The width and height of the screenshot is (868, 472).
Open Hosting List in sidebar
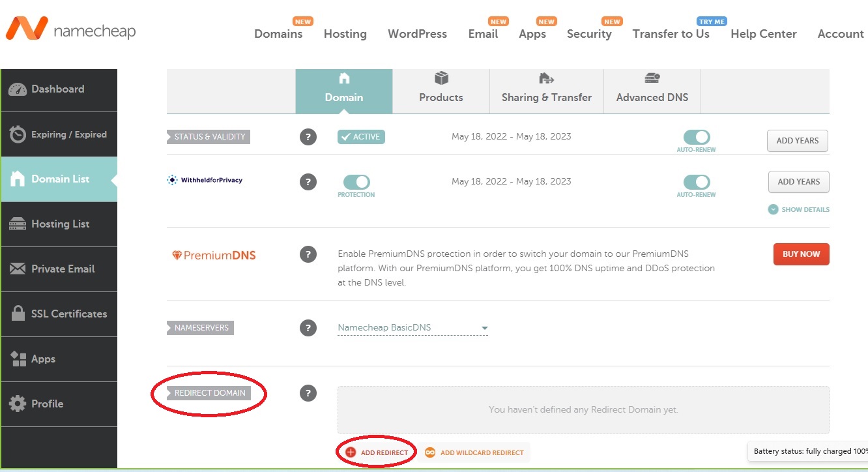click(x=59, y=224)
